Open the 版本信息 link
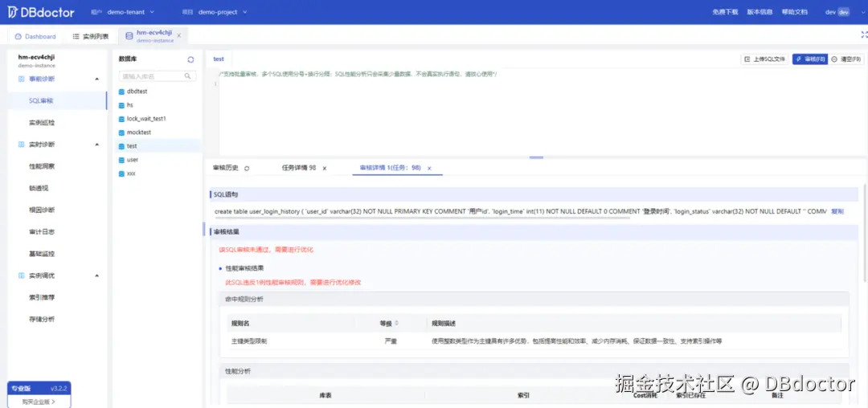The width and height of the screenshot is (868, 408). (x=759, y=11)
